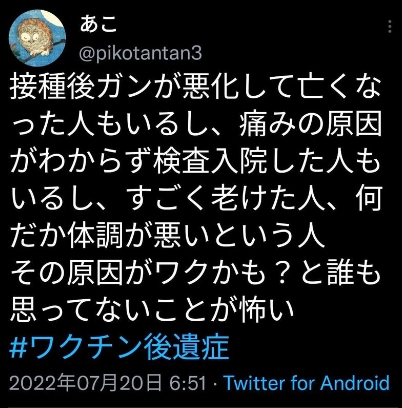The width and height of the screenshot is (402, 408).
Task: Click the '#' symbol of the hashtag
Action: (18, 348)
